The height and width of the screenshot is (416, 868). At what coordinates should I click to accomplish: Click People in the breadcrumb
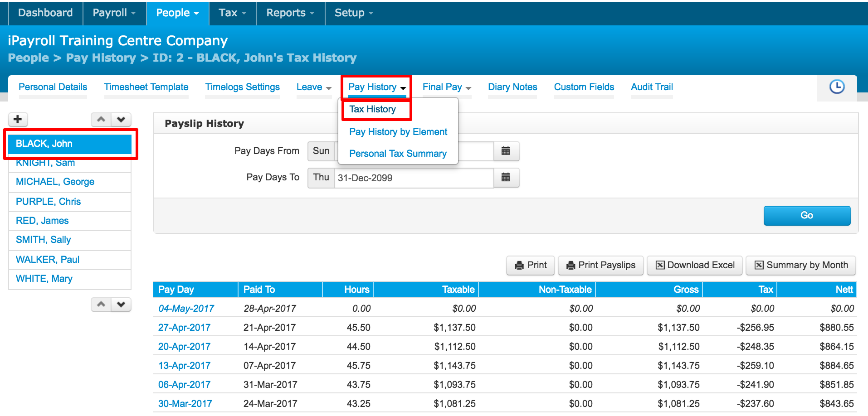tap(28, 58)
